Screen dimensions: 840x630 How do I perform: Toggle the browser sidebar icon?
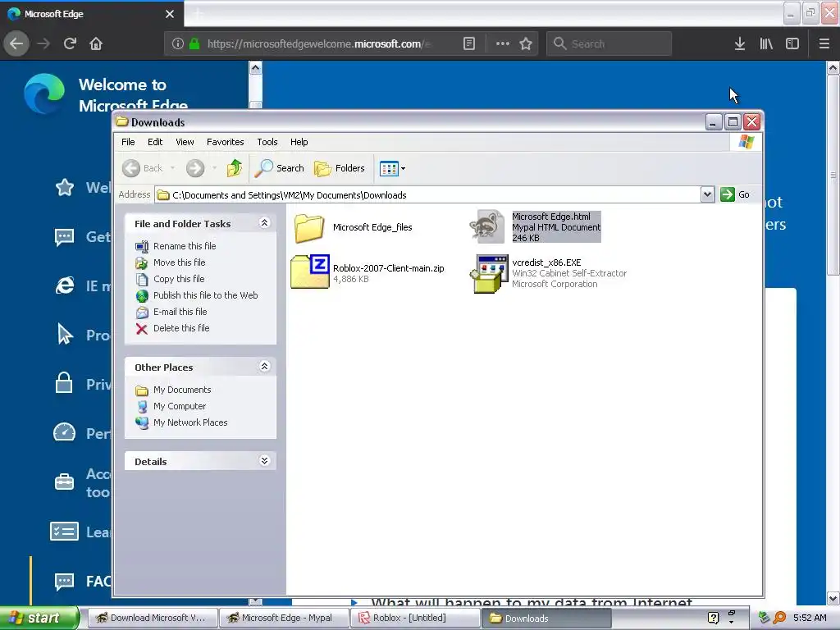(x=792, y=43)
